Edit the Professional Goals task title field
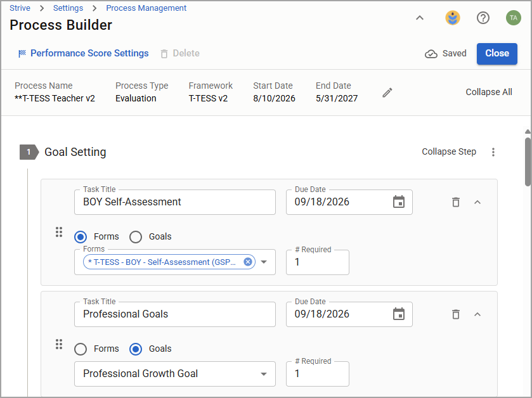Image resolution: width=532 pixels, height=398 pixels. click(x=175, y=314)
